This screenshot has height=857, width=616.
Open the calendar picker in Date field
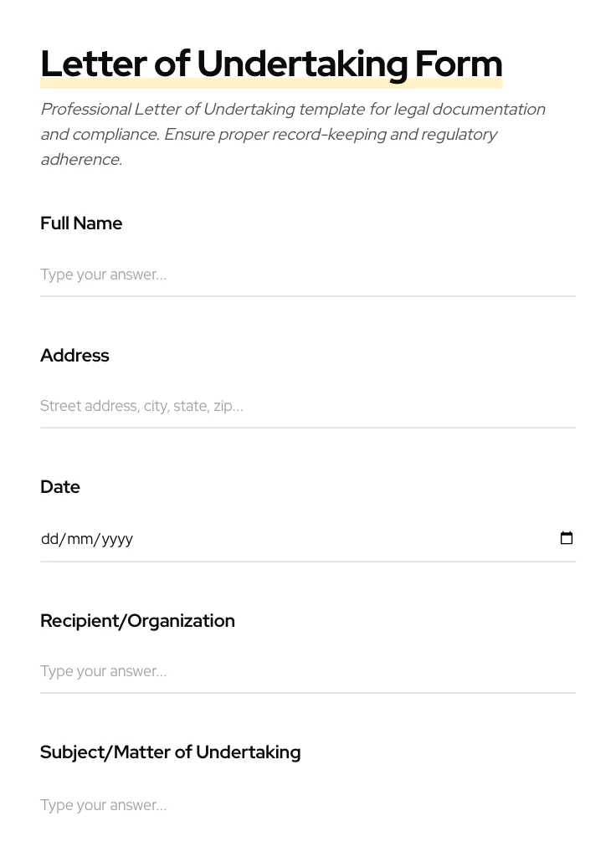[567, 538]
